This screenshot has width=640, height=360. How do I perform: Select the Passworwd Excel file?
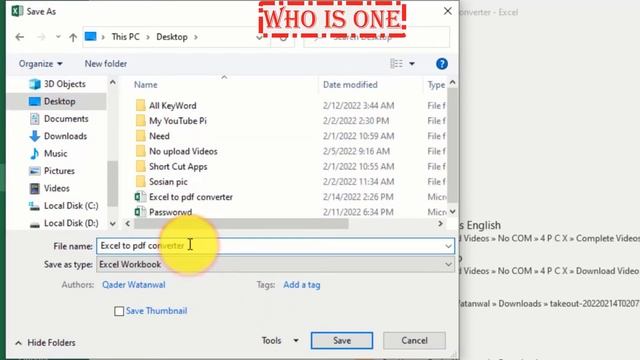[170, 212]
